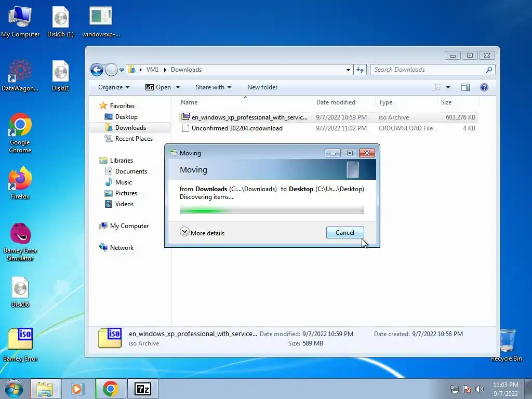Sort by the Type column header
This screenshot has height=399, width=532.
coord(406,102)
